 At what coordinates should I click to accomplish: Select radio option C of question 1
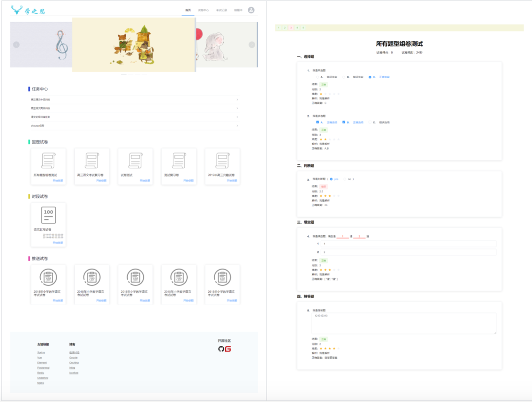(x=370, y=77)
